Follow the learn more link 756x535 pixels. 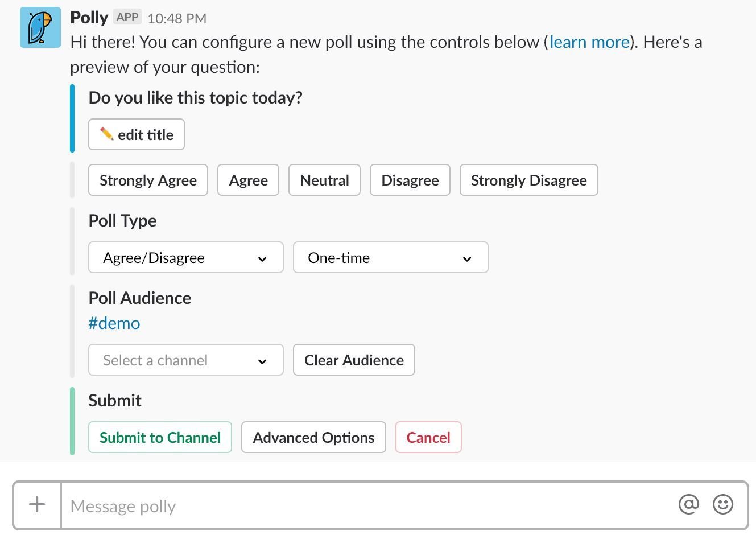pos(589,42)
